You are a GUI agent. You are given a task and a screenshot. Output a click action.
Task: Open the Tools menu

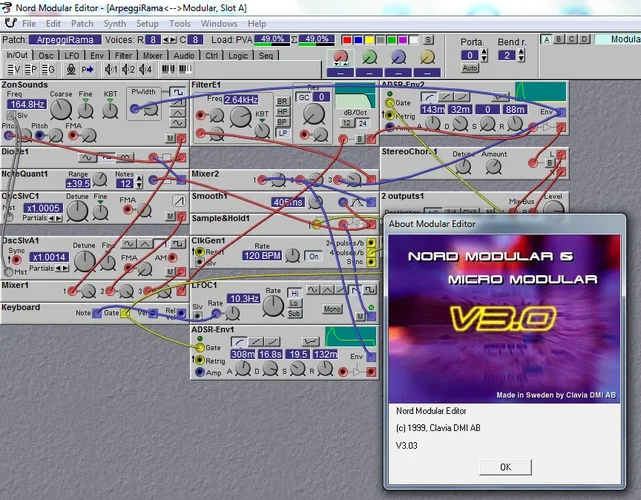(180, 24)
